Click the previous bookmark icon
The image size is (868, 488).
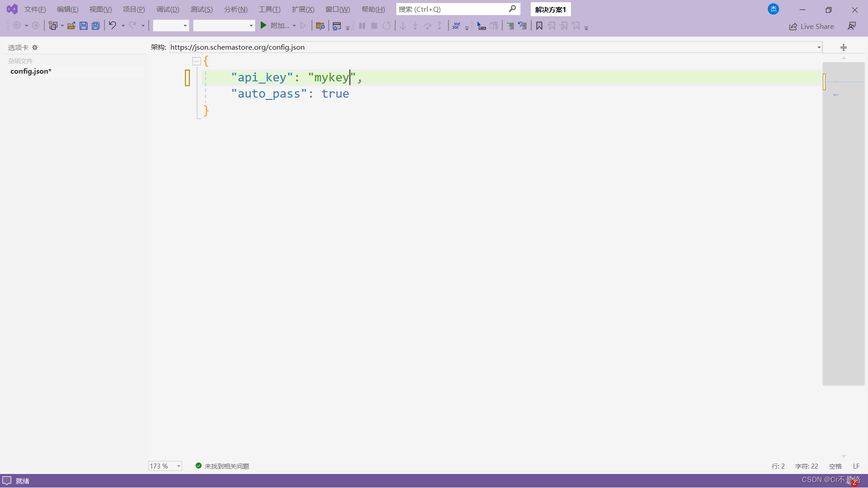(x=552, y=26)
